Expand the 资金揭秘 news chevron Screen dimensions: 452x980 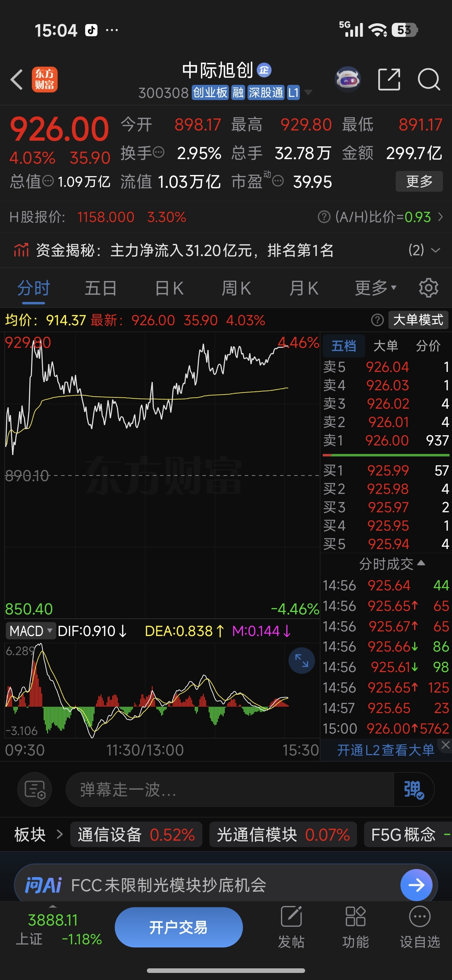(x=435, y=250)
